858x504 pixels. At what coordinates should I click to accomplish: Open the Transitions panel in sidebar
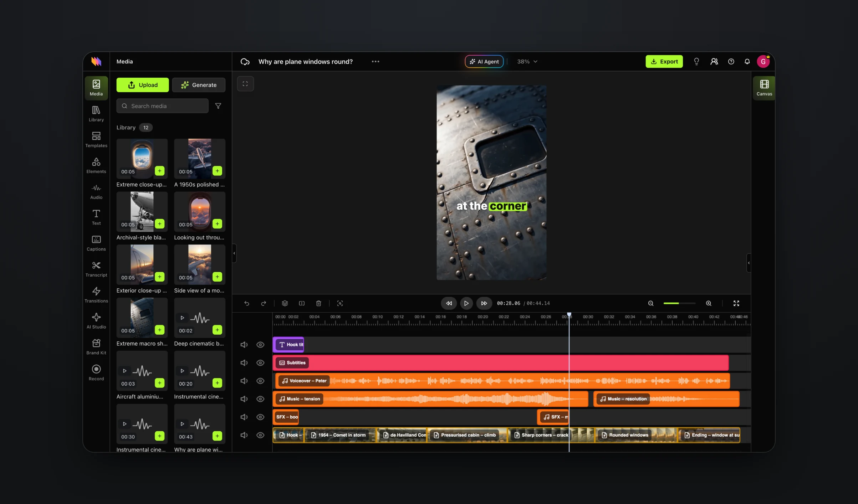click(x=96, y=294)
